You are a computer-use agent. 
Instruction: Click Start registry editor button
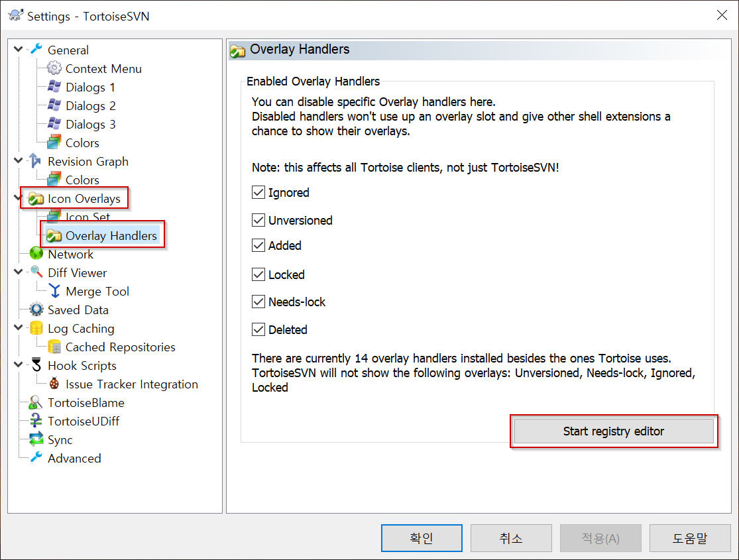click(614, 431)
